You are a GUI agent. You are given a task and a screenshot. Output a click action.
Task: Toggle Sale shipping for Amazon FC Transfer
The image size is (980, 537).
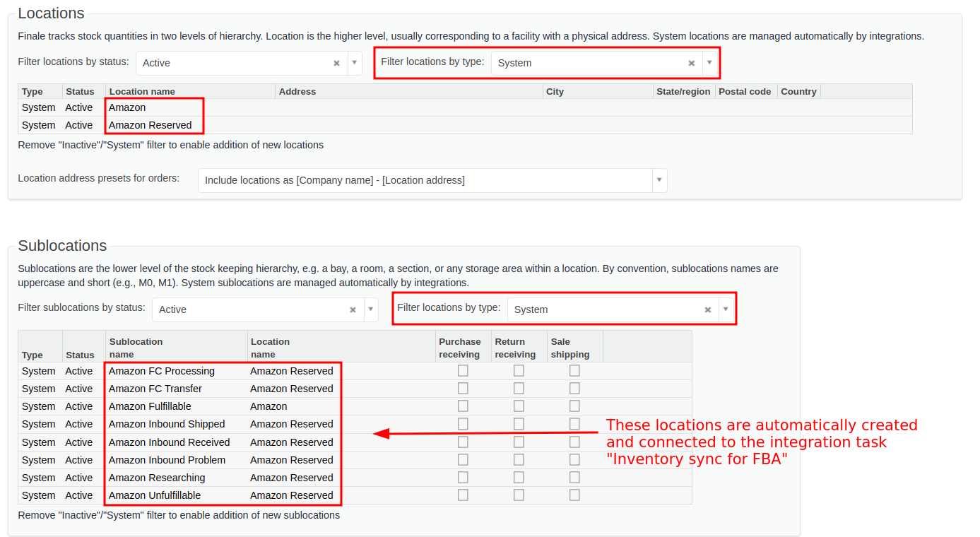tap(574, 388)
